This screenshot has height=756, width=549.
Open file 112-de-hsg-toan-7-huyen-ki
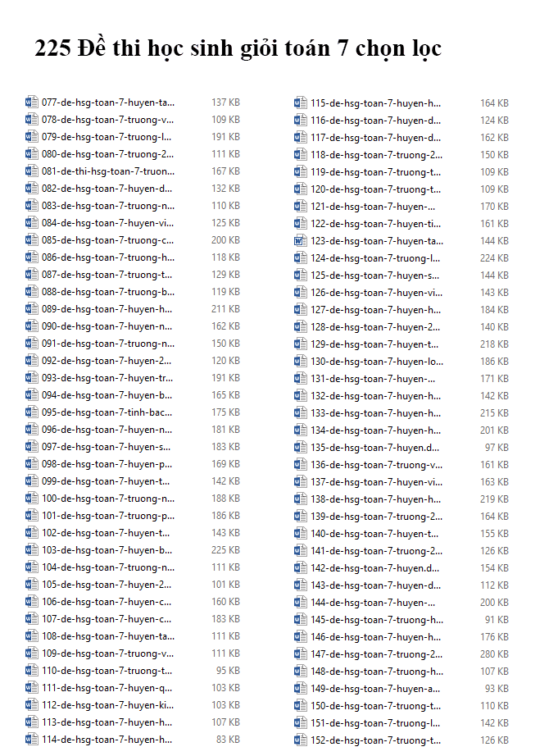107,705
